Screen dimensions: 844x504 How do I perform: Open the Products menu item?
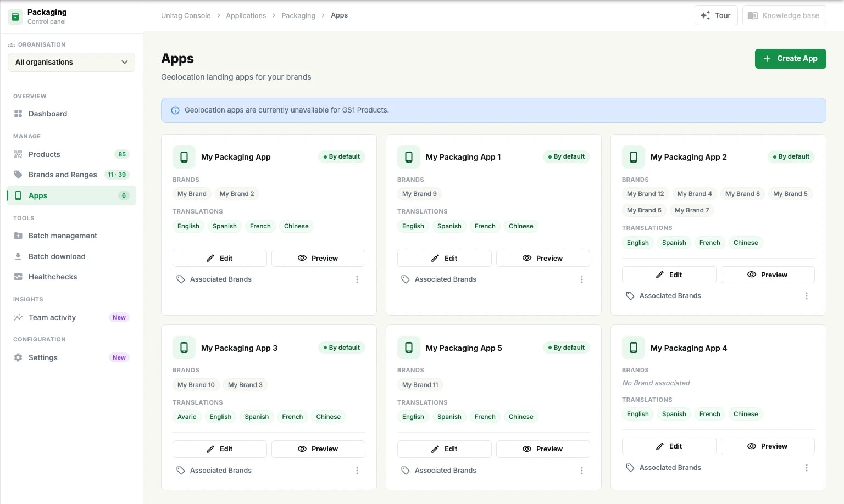pyautogui.click(x=71, y=154)
